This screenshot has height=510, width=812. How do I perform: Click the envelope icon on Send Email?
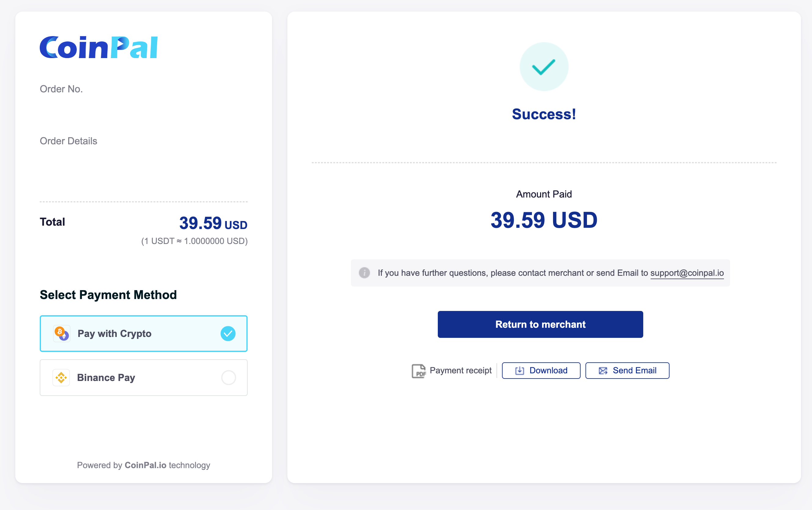(603, 371)
